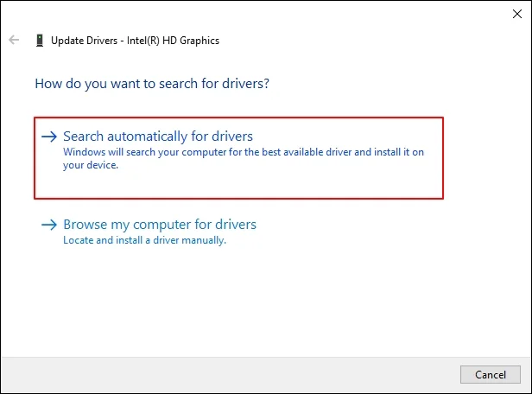Click the 'Windows will search your computer' description
Image resolution: width=532 pixels, height=394 pixels.
(x=242, y=152)
